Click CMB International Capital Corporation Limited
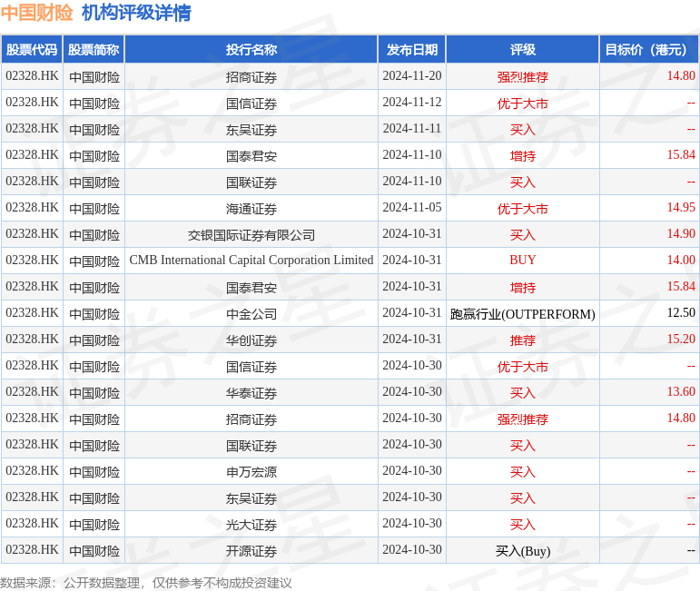Image resolution: width=700 pixels, height=591 pixels. tap(251, 261)
